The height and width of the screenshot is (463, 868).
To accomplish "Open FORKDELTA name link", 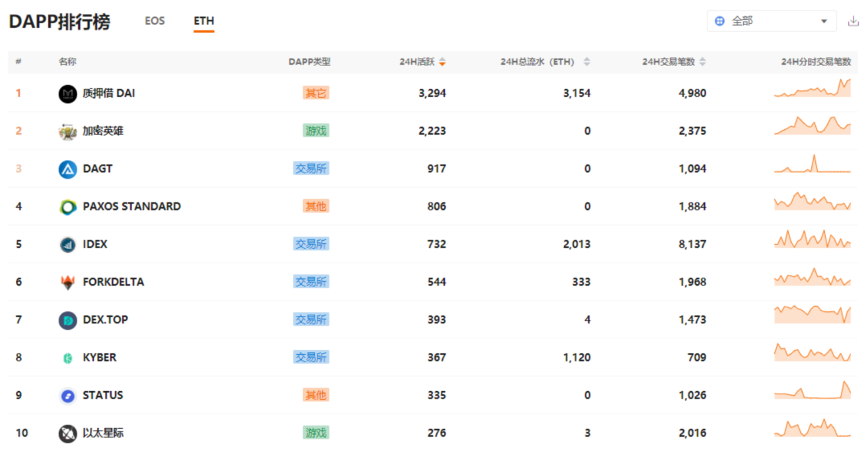I will coord(114,282).
